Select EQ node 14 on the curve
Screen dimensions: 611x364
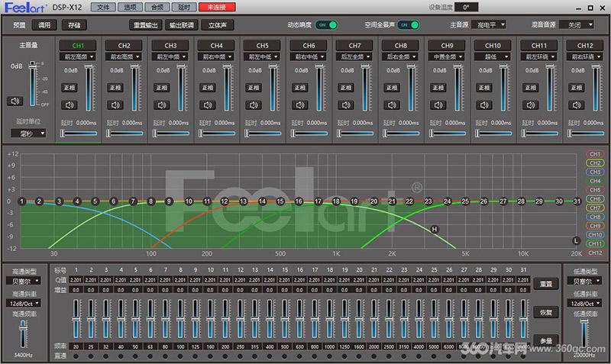click(262, 201)
